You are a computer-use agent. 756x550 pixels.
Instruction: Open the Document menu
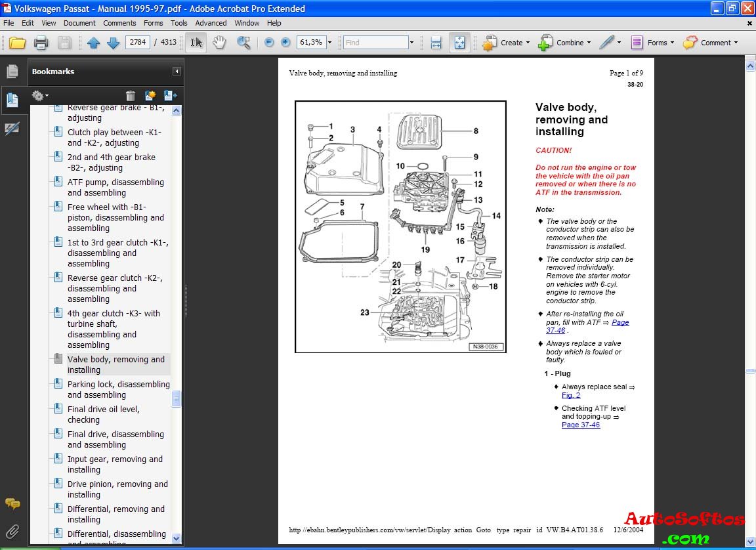(x=79, y=23)
